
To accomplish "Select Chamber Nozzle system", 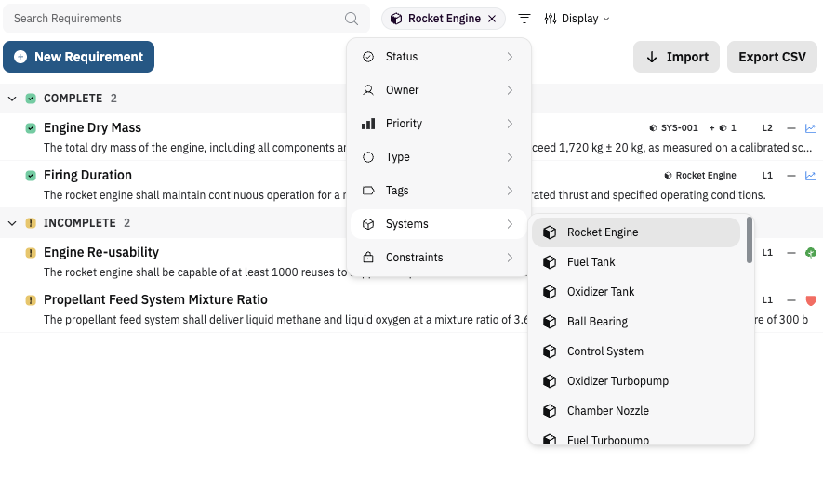I will point(636,411).
